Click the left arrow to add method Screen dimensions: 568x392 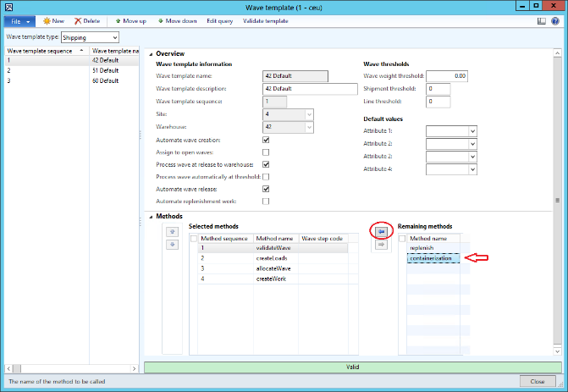tap(380, 230)
